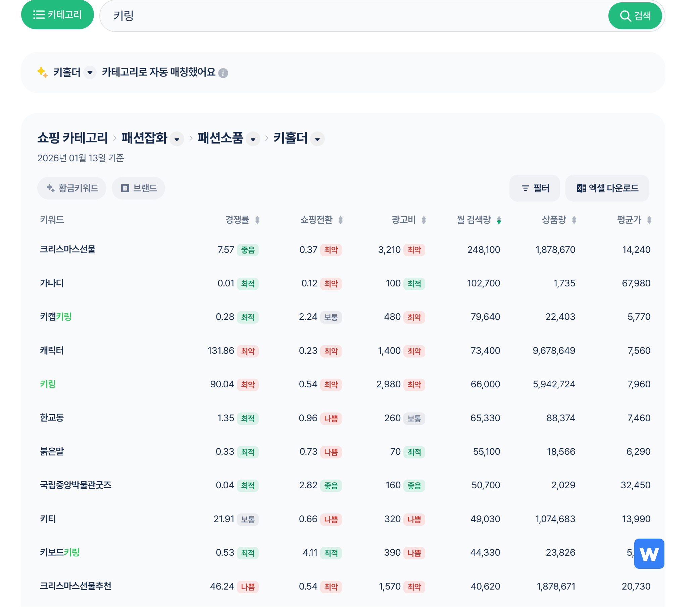Sort by 상품량 column arrows

(574, 220)
